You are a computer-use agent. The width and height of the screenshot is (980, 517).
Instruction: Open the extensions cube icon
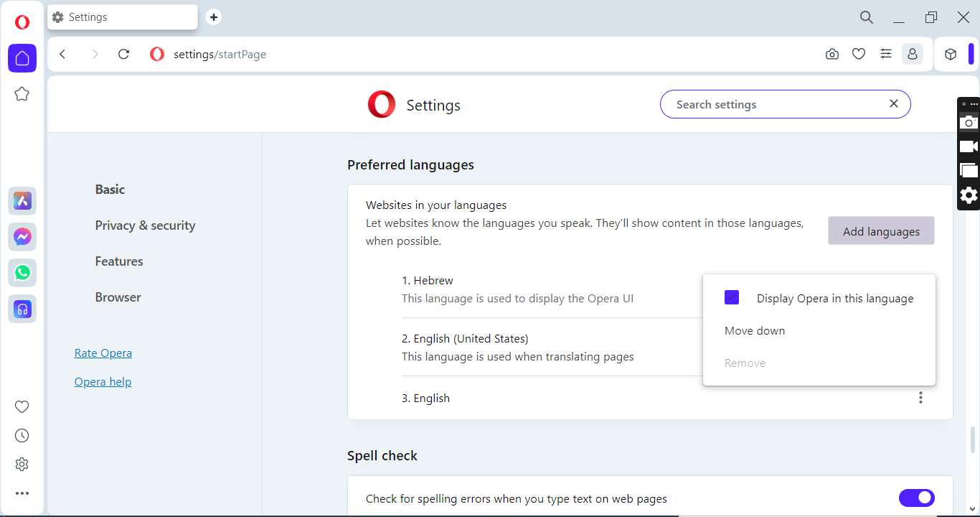(951, 54)
